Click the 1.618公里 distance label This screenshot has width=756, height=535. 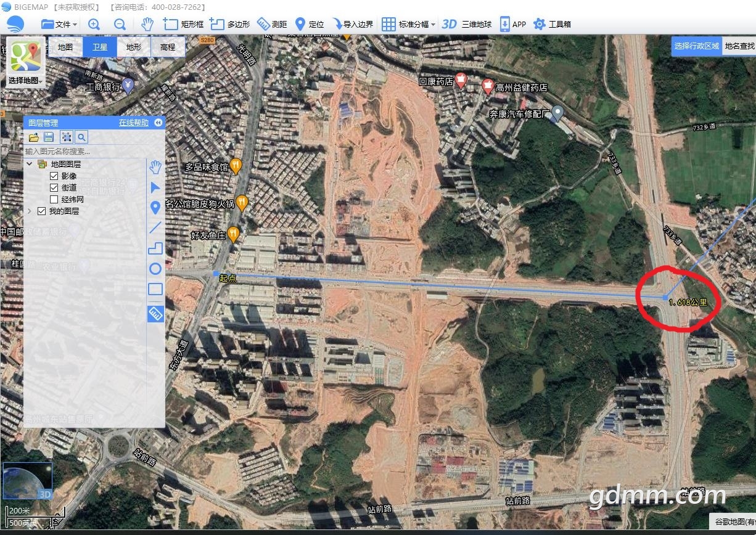tap(687, 303)
